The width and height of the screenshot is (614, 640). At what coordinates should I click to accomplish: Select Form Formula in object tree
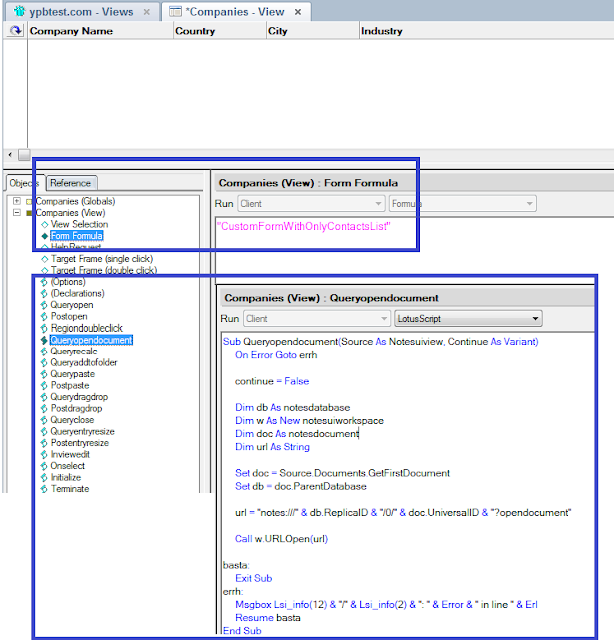tap(76, 236)
